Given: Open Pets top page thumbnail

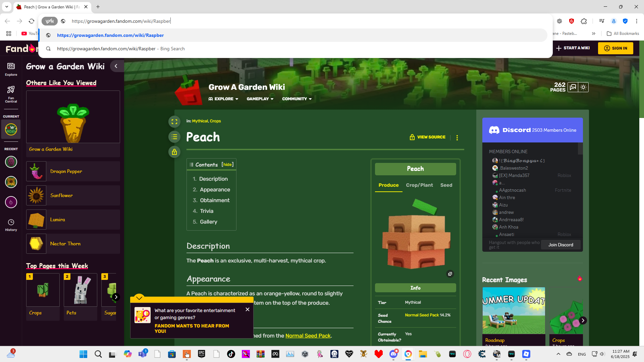Looking at the screenshot, I should click(x=80, y=290).
